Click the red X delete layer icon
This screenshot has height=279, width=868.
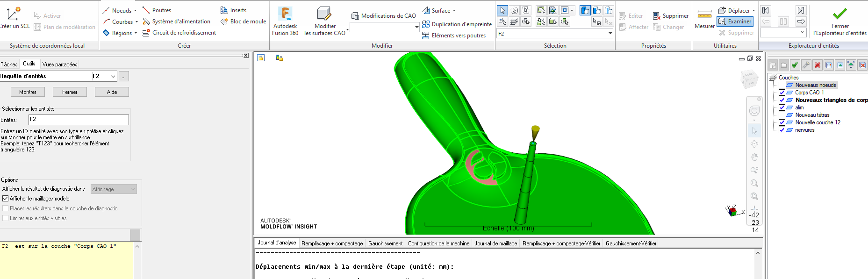point(817,65)
